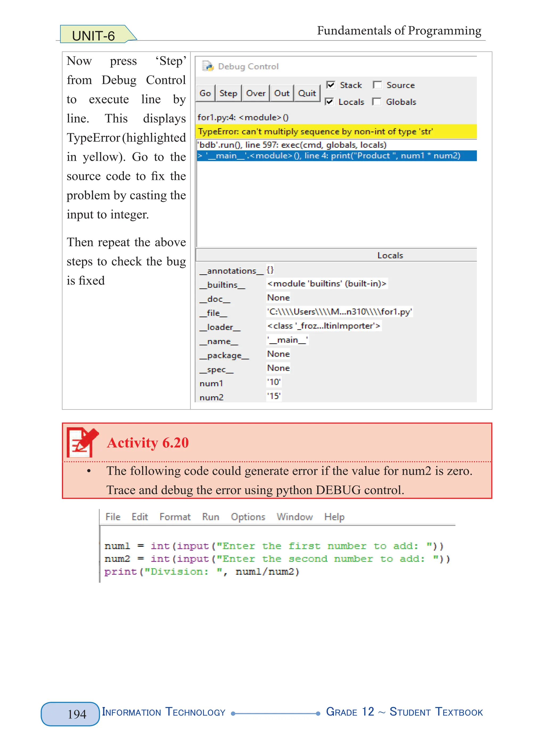Click the __builtins__ value field
This screenshot has height=756, width=545.
[x=327, y=284]
